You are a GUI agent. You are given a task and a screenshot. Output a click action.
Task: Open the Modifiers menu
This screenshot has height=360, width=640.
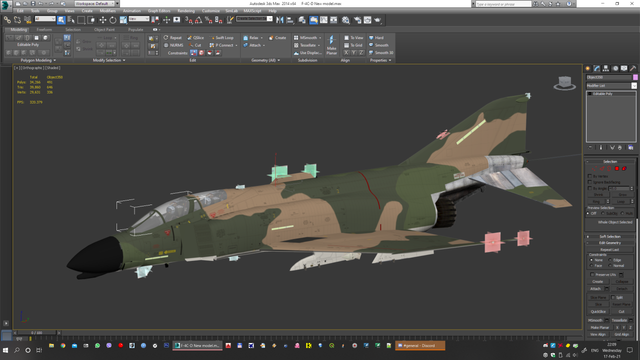[108, 11]
